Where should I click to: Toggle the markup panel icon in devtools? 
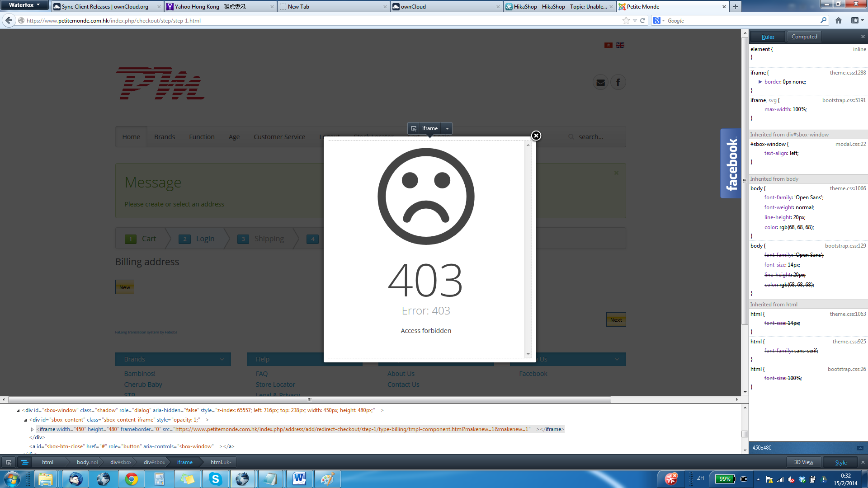tap(25, 462)
